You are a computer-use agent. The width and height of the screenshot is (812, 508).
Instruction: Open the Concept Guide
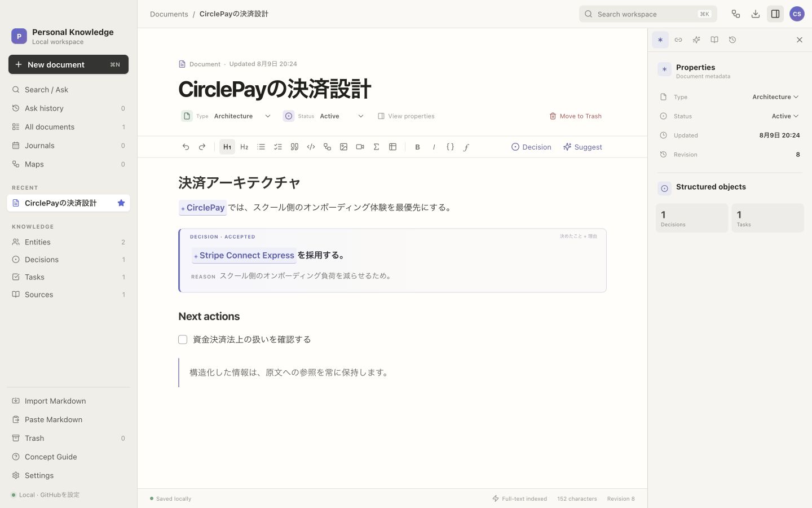(x=68, y=457)
